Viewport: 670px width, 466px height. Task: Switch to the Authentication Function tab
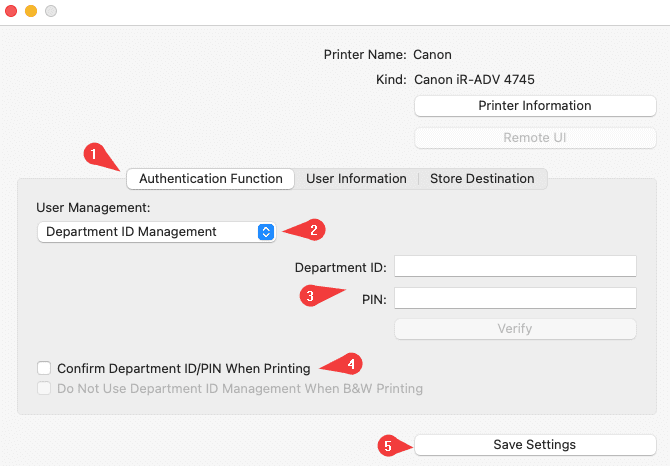pos(210,179)
